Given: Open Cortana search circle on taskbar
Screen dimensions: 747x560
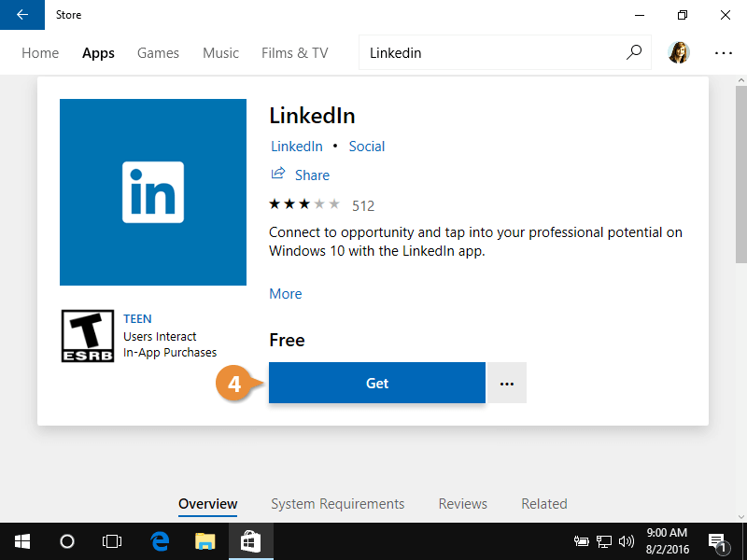Looking at the screenshot, I should (67, 541).
